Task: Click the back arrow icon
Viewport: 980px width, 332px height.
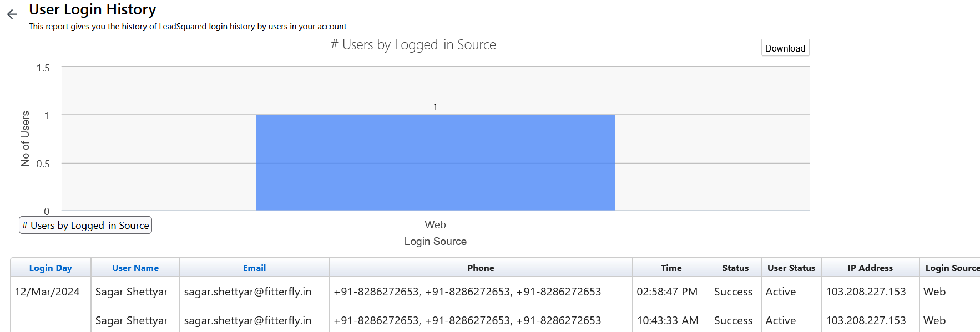Action: [x=12, y=14]
